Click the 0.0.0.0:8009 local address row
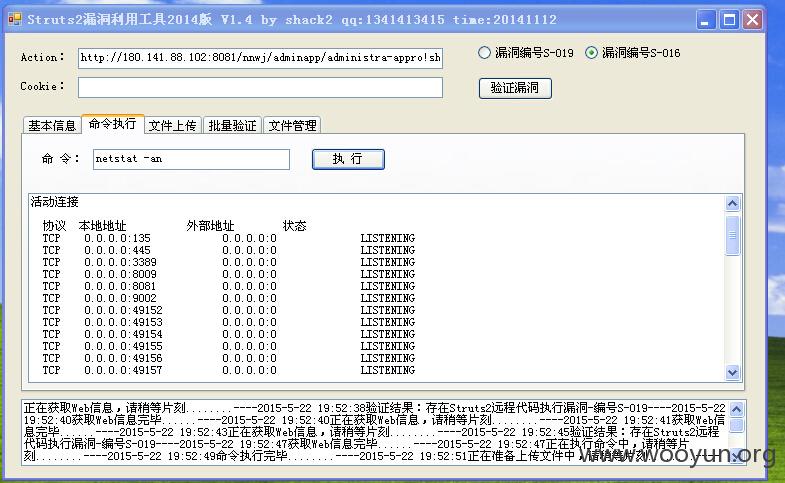 pos(120,274)
